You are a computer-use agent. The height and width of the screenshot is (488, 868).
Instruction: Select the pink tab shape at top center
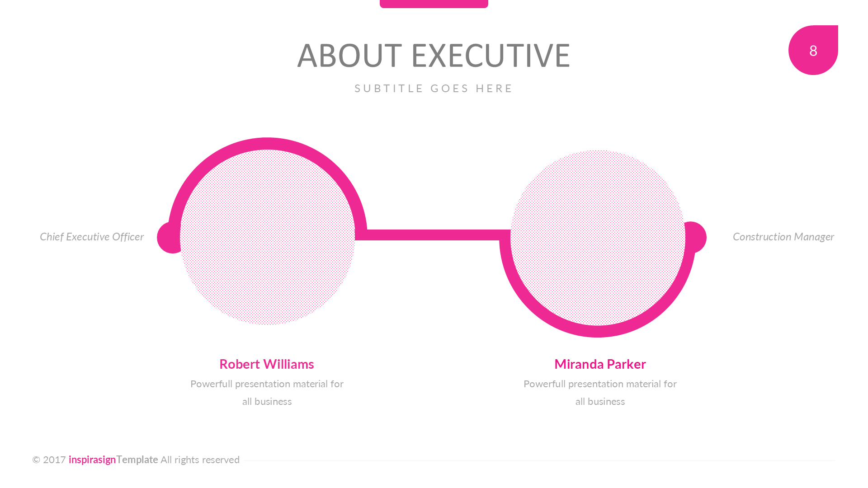[434, 4]
